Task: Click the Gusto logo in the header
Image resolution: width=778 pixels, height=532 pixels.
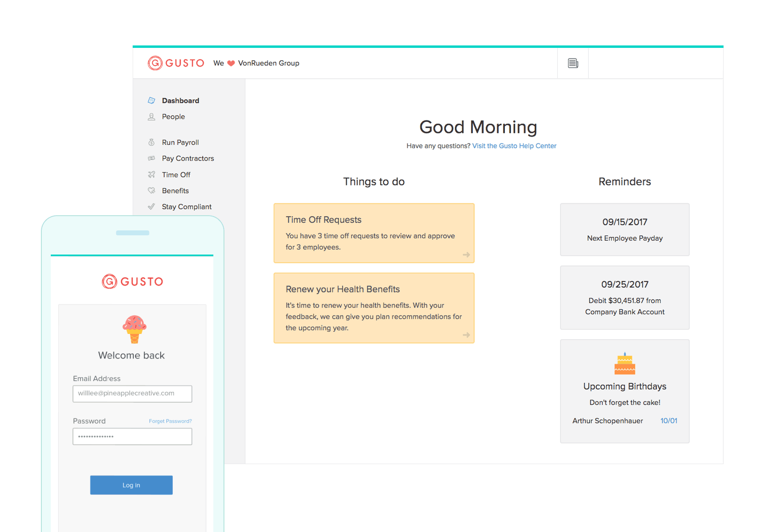Action: pos(176,63)
